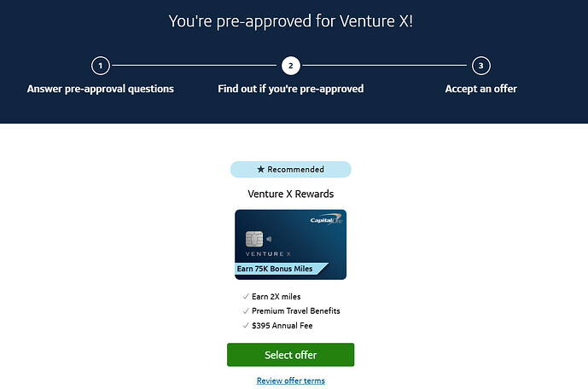
Task: Click the checkmark beside $395 Annual Fee
Action: pyautogui.click(x=246, y=326)
